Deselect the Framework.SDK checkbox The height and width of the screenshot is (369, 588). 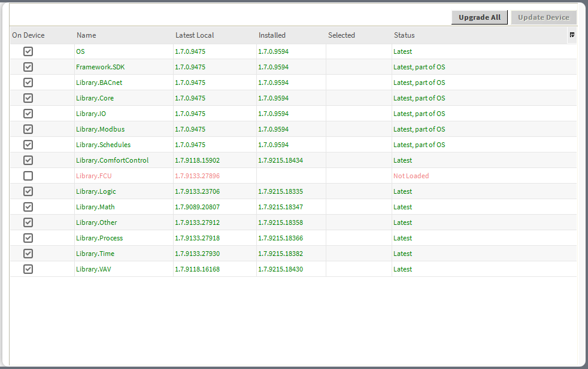pyautogui.click(x=28, y=66)
